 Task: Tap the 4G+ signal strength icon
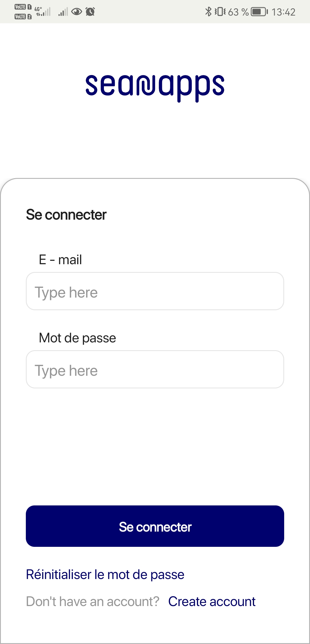(42, 11)
